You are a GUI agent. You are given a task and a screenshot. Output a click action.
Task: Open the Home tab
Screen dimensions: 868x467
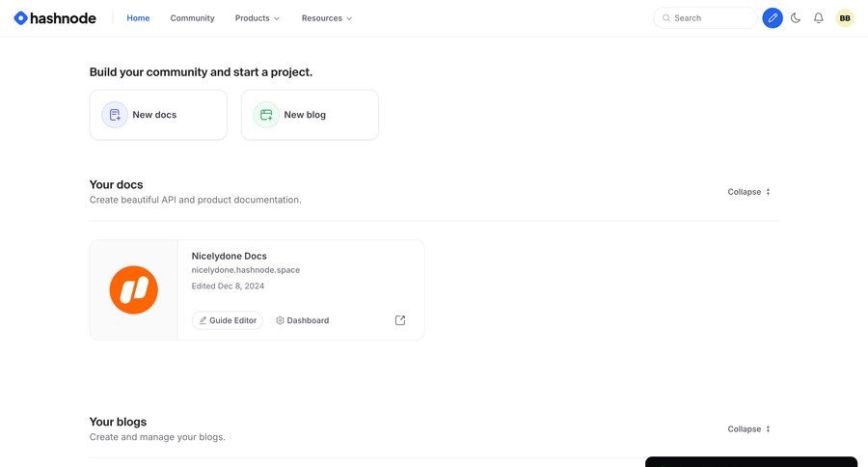click(x=138, y=18)
